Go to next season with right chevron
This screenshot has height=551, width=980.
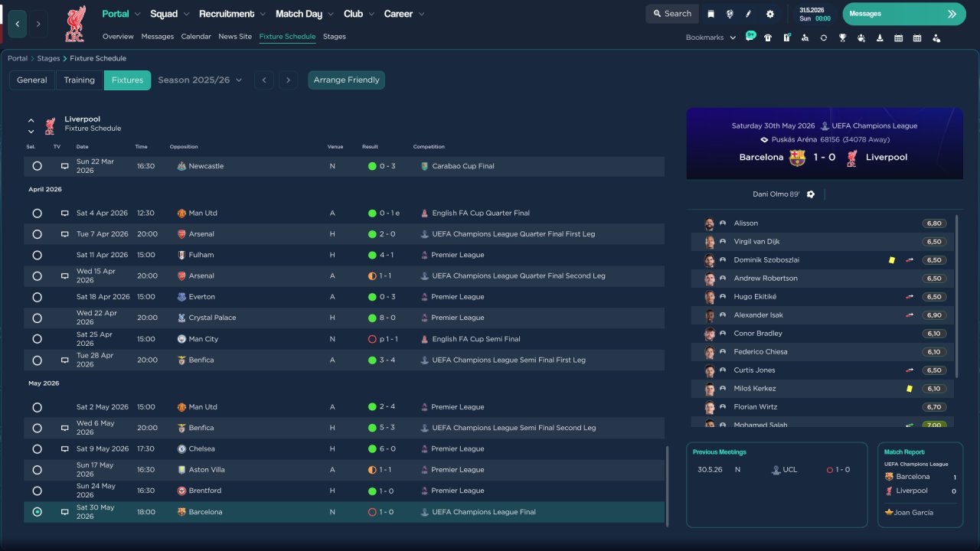tap(288, 80)
